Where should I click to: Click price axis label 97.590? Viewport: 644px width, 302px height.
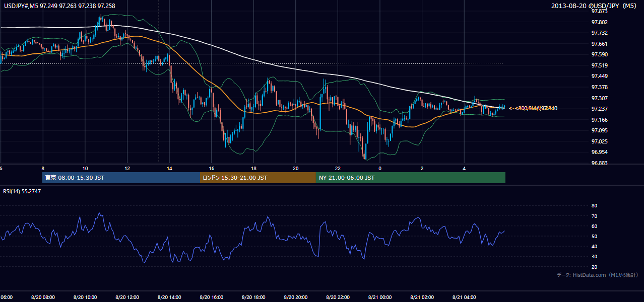599,54
